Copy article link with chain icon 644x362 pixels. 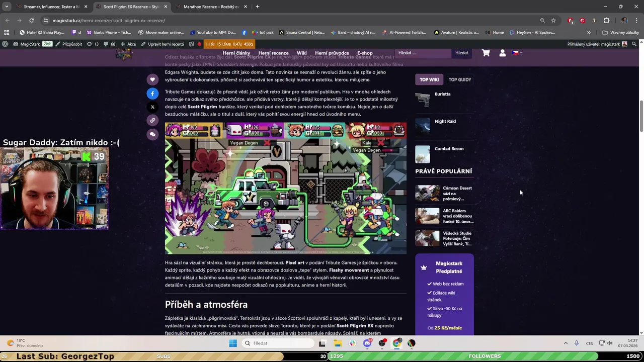click(152, 120)
